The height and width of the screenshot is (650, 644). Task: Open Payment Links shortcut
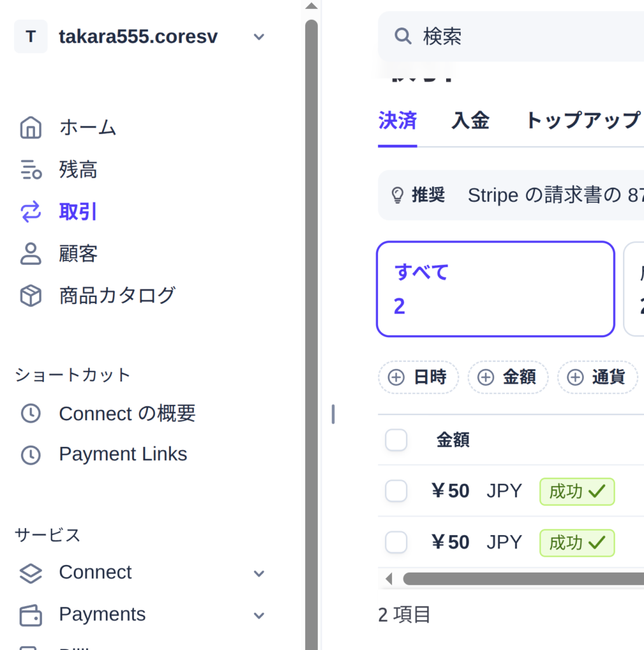point(122,454)
